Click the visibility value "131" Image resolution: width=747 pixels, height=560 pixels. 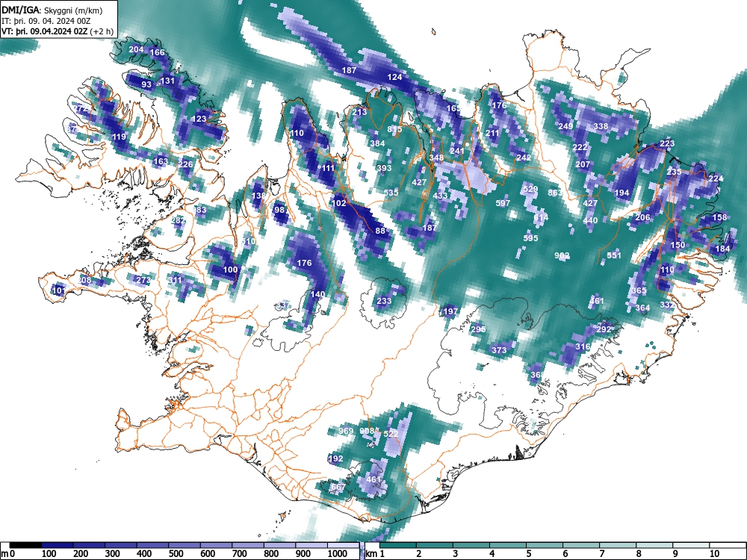click(x=167, y=81)
